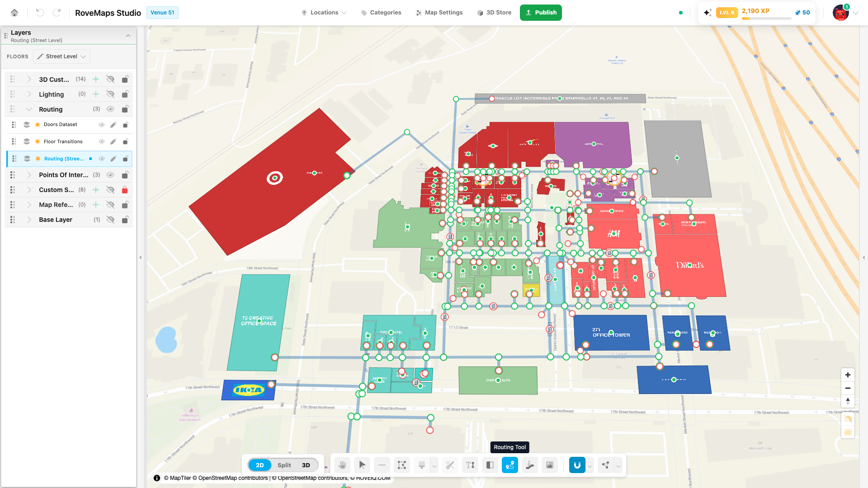Viewport: 868px width, 488px height.
Task: Switch to 2D view
Action: tap(260, 465)
